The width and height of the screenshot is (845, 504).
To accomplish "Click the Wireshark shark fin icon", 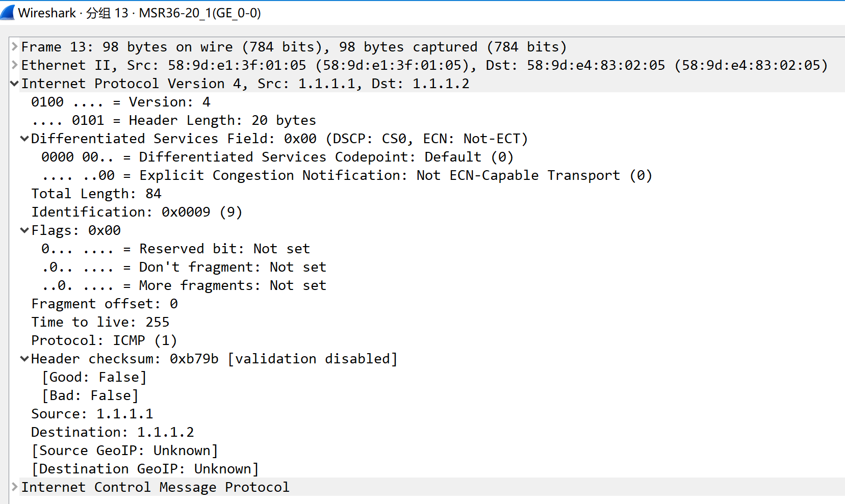I will tap(8, 12).
